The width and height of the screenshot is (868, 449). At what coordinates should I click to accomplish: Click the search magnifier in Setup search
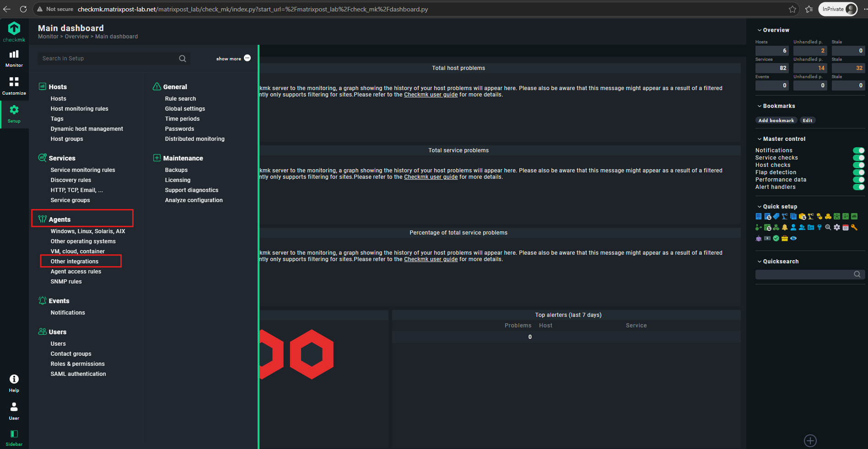183,59
